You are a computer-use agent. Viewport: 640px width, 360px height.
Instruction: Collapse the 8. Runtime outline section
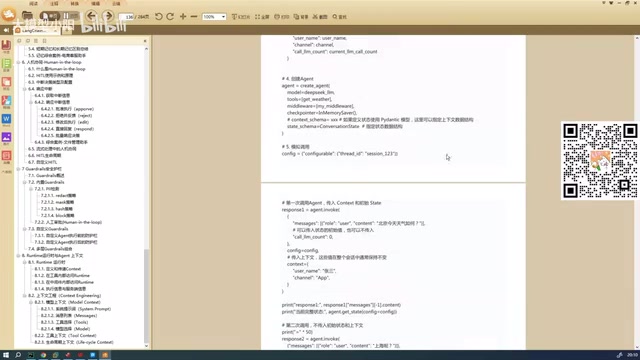coord(18,256)
